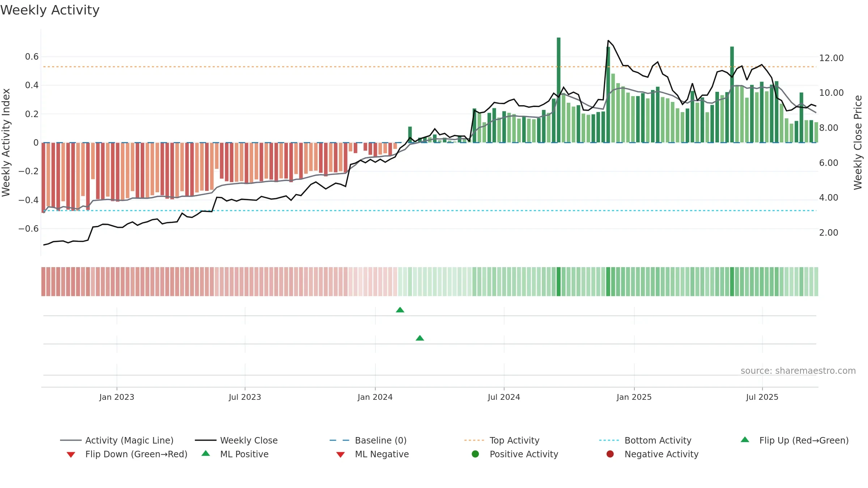Click the 2.00 price axis tick

coord(829,233)
